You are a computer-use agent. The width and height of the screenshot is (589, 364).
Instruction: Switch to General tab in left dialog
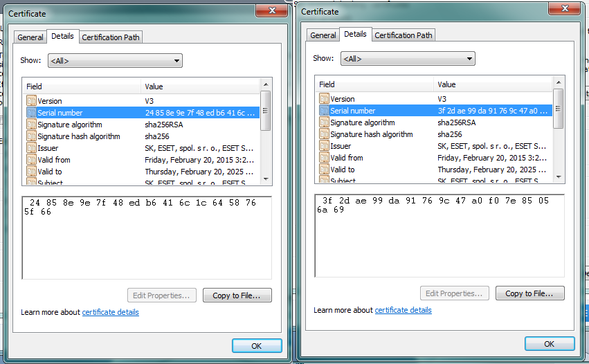tap(30, 37)
